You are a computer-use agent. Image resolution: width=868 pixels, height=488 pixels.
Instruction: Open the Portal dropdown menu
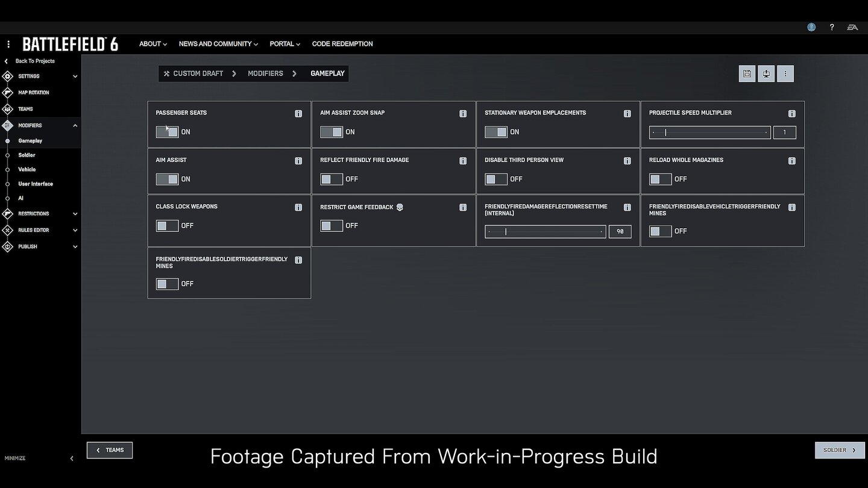[285, 44]
